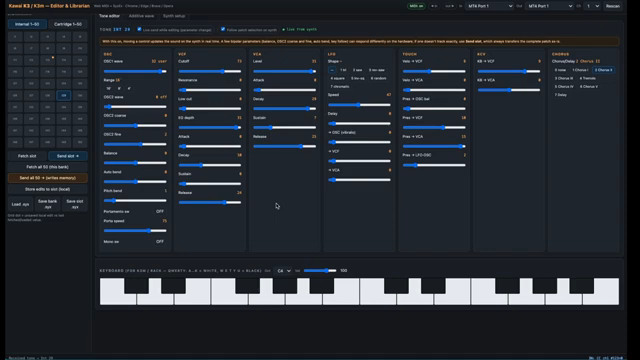Select the 16' OSC range option

109,89
